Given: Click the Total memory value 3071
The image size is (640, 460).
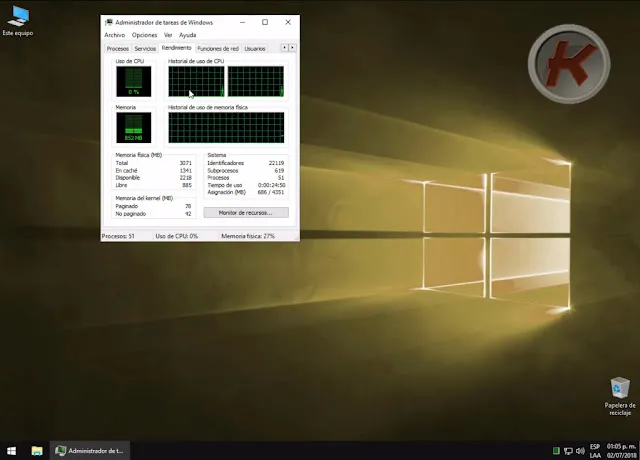Looking at the screenshot, I should click(x=185, y=163).
